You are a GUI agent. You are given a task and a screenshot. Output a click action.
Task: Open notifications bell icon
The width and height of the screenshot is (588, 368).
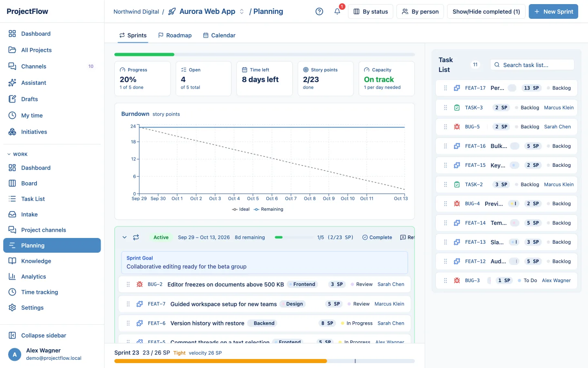337,11
